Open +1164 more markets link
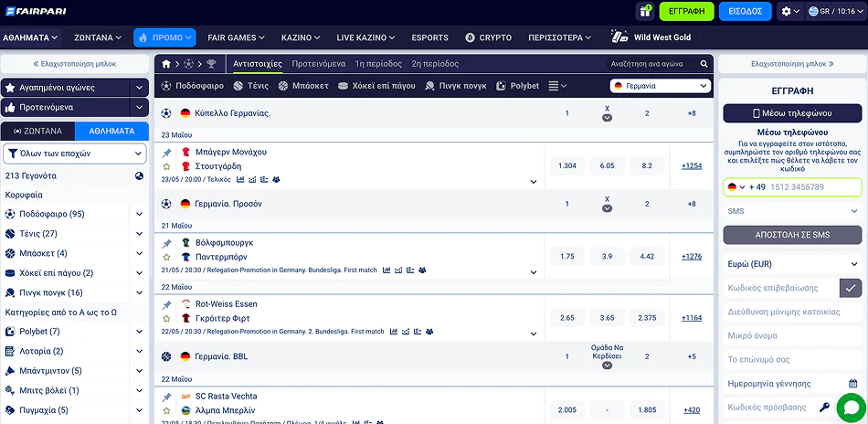This screenshot has height=424, width=868. 692,318
